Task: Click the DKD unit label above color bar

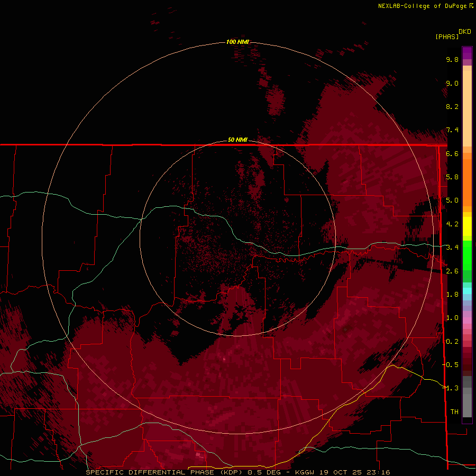Action: coord(465,32)
